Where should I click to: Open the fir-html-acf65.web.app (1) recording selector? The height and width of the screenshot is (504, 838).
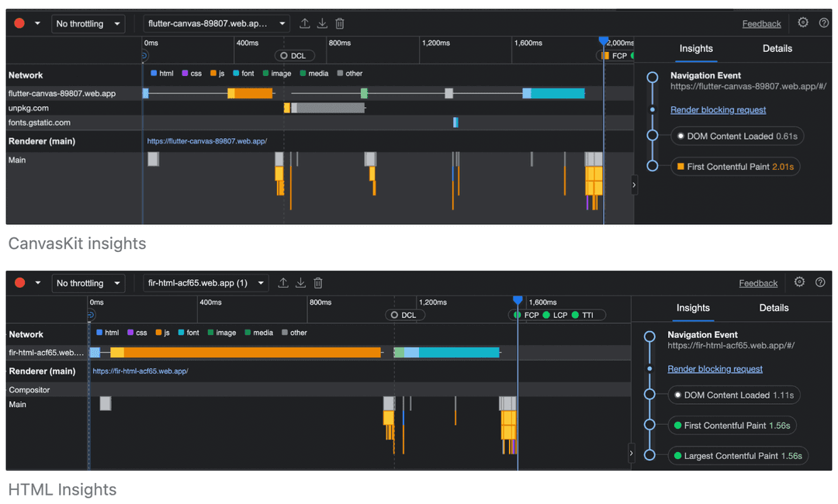pos(206,283)
